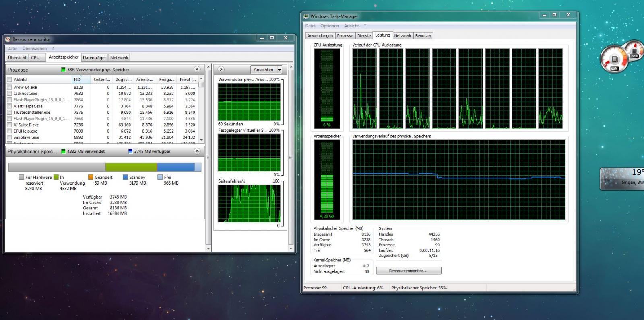
Task: Open the Datei menu in Task-Manager
Action: pos(310,26)
